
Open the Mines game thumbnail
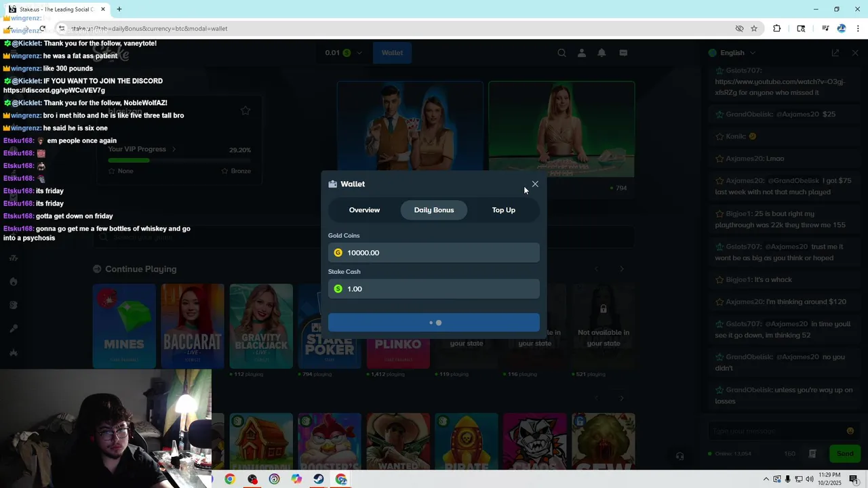point(124,326)
